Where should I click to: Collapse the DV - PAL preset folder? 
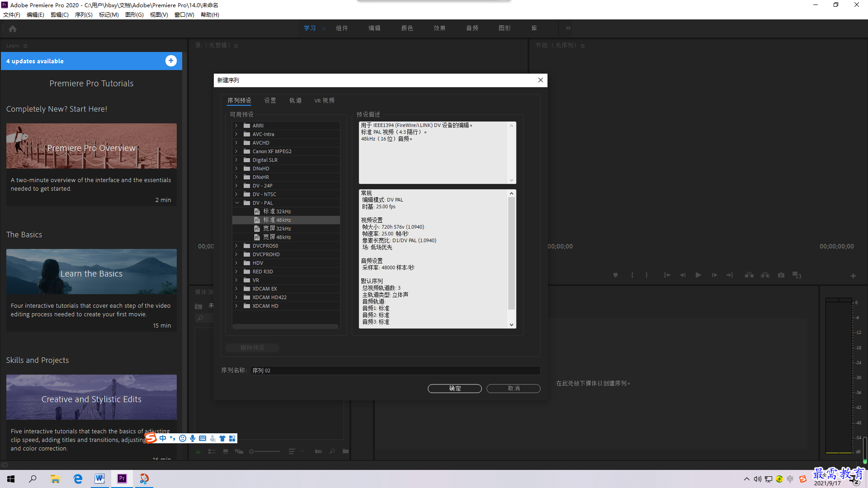point(237,203)
